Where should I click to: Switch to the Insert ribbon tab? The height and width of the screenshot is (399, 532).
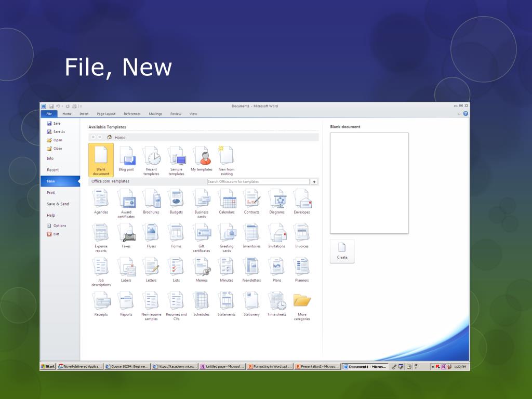84,114
